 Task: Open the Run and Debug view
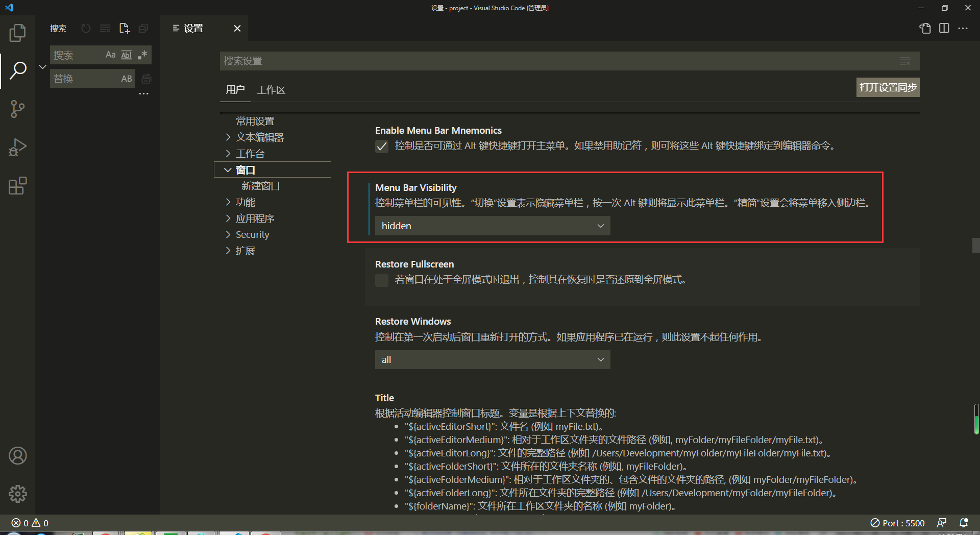[x=17, y=148]
